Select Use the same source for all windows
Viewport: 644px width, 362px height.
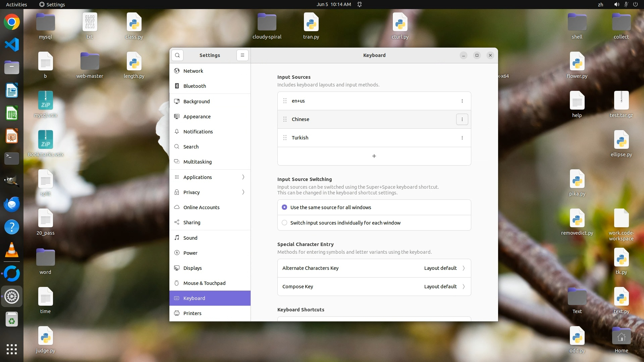coord(284,207)
